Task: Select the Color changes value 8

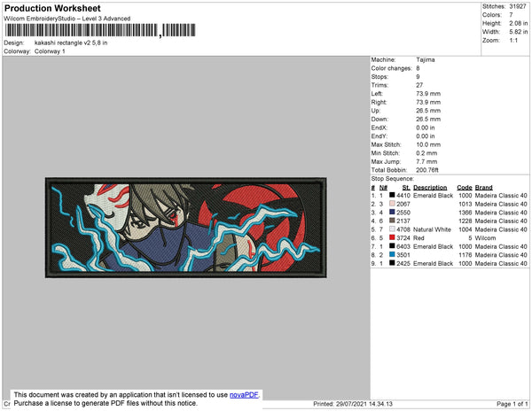Action: tap(418, 68)
